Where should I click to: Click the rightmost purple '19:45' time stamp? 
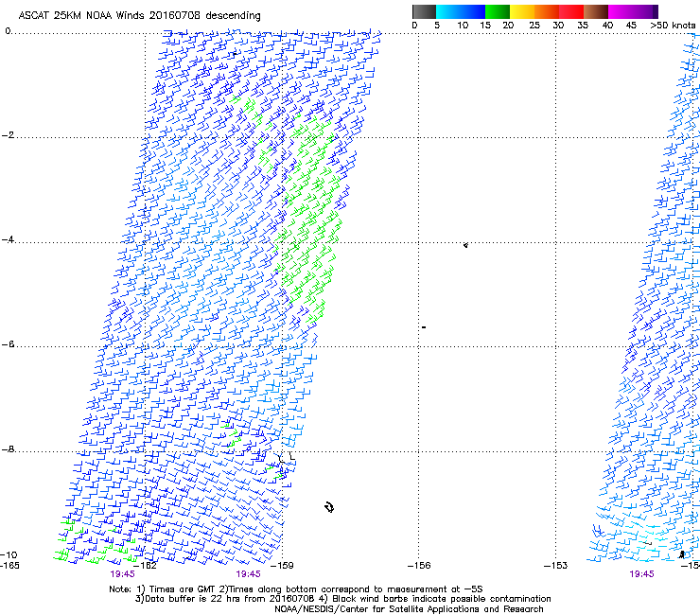tap(641, 574)
